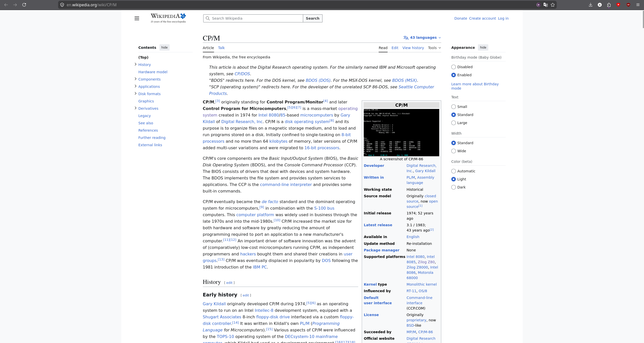This screenshot has height=343, width=644.
Task: Open the View history tab
Action: tap(413, 48)
